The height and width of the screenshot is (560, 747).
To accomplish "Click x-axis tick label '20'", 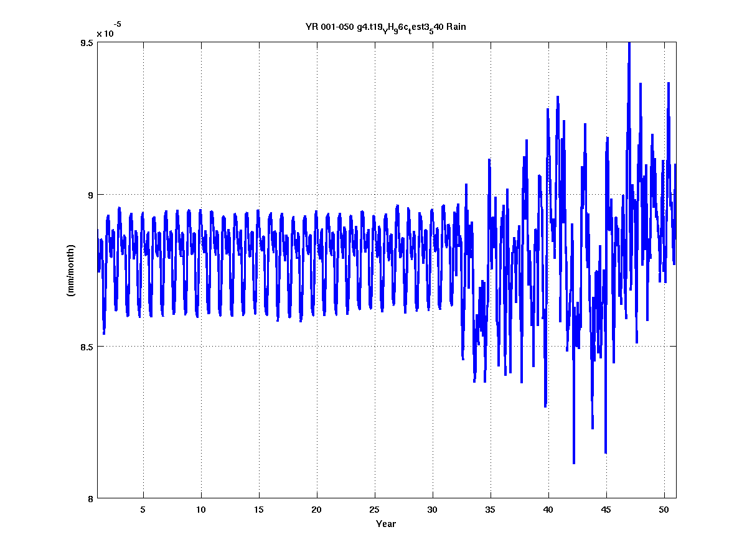I will click(317, 510).
